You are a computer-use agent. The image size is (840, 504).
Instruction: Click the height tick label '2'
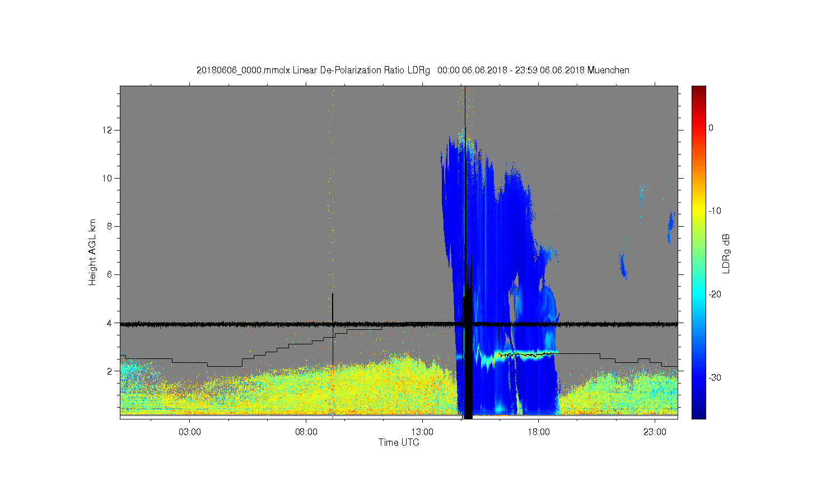111,371
